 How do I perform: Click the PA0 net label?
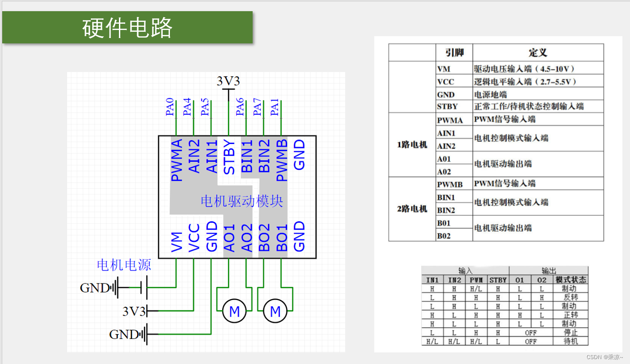coord(170,107)
